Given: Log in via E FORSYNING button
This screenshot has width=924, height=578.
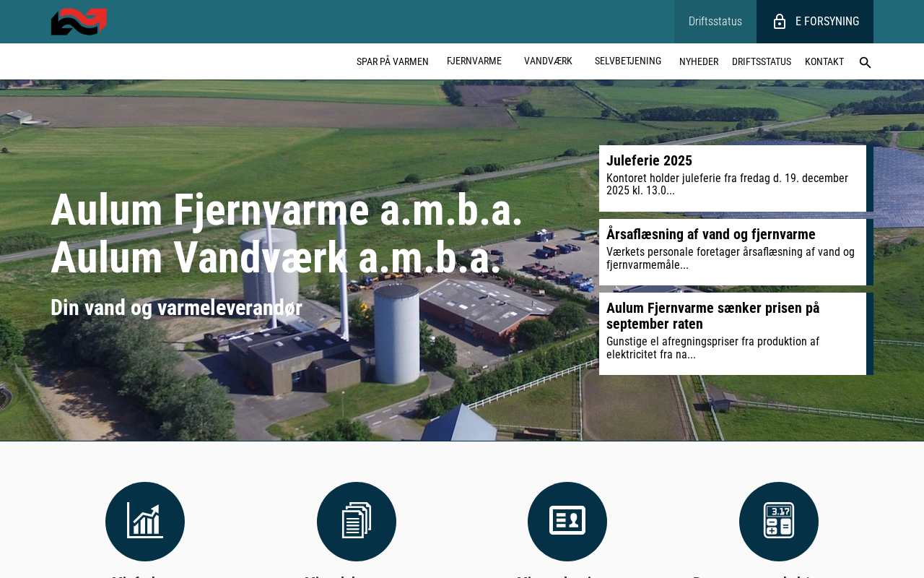Looking at the screenshot, I should tap(815, 22).
